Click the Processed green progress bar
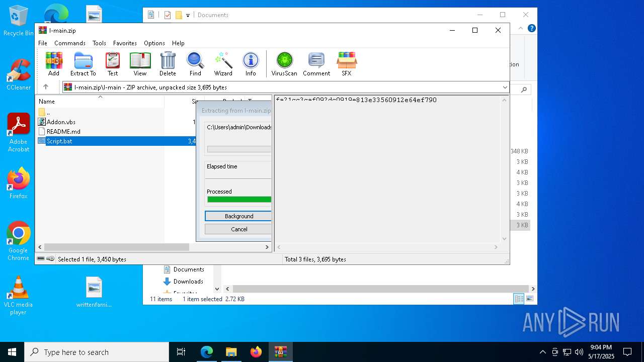 tap(239, 200)
